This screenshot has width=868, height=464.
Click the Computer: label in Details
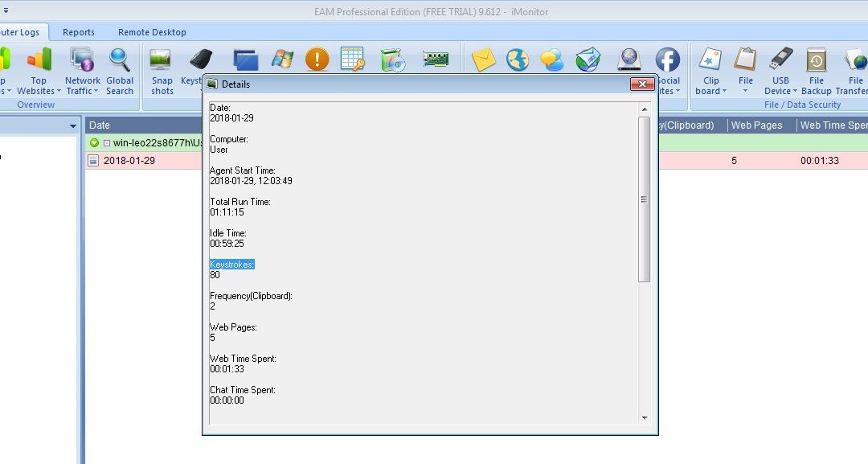pyautogui.click(x=229, y=140)
